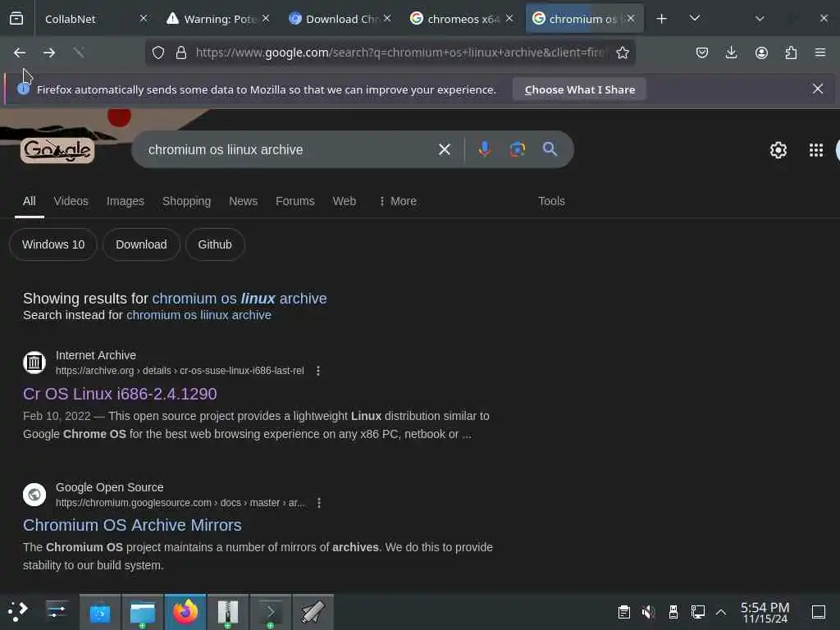Click the Google doodle logo
This screenshot has width=840, height=630.
click(x=57, y=151)
